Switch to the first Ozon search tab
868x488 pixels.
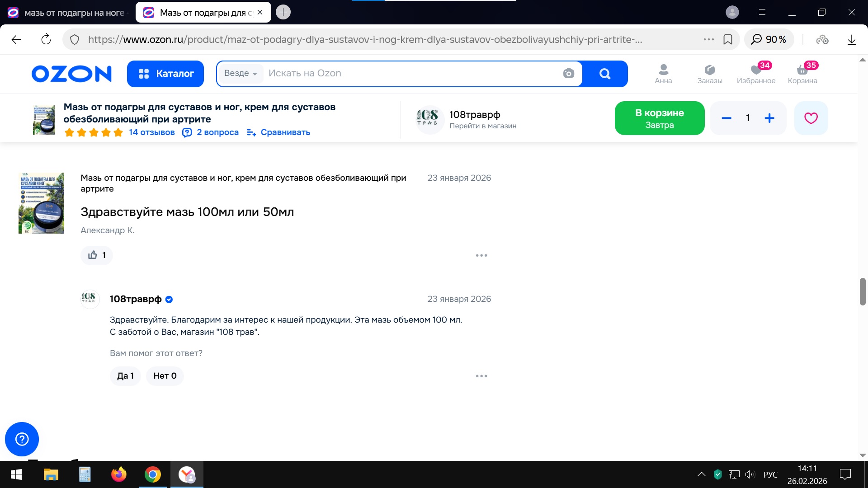68,13
